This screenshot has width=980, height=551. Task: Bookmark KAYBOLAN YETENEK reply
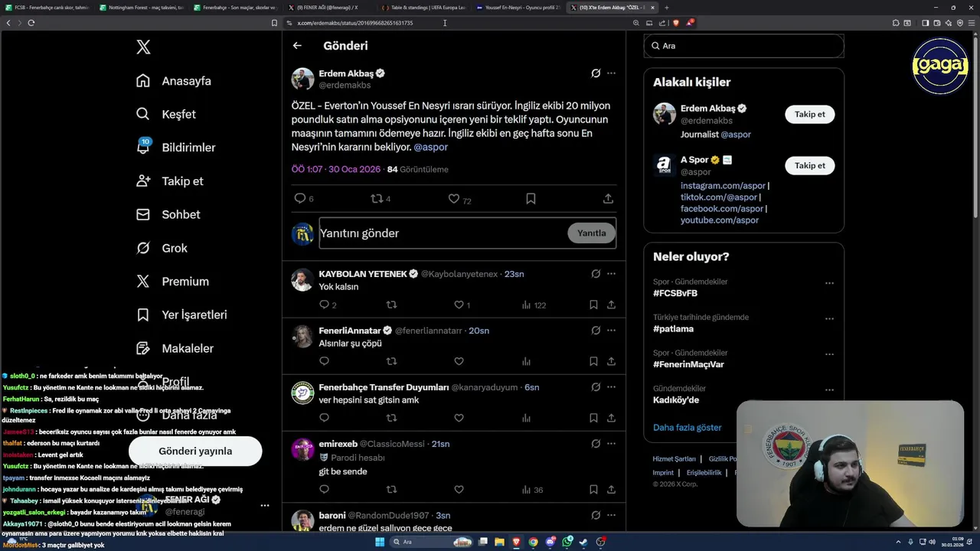[x=593, y=305]
